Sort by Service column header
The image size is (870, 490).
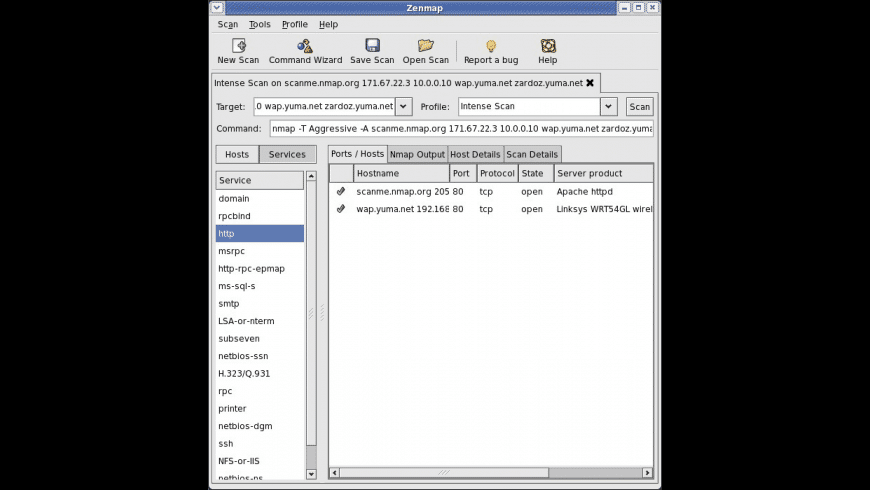(260, 180)
